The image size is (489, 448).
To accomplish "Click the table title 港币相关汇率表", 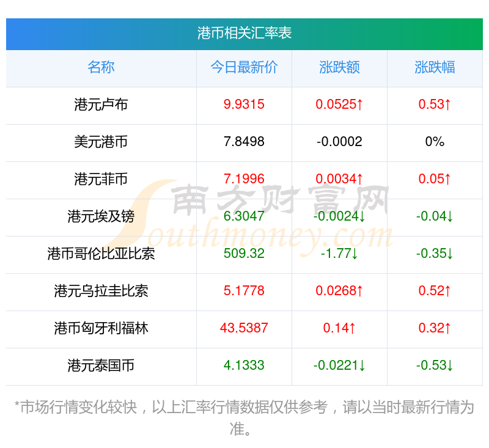I will [x=244, y=33].
